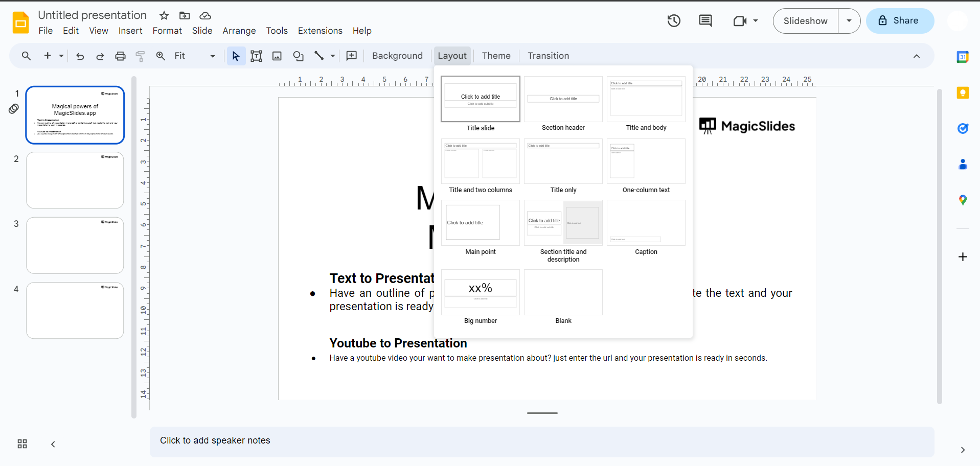Screen dimensions: 980x466
Task: Expand the Slideshow options dropdown arrow
Action: point(849,21)
